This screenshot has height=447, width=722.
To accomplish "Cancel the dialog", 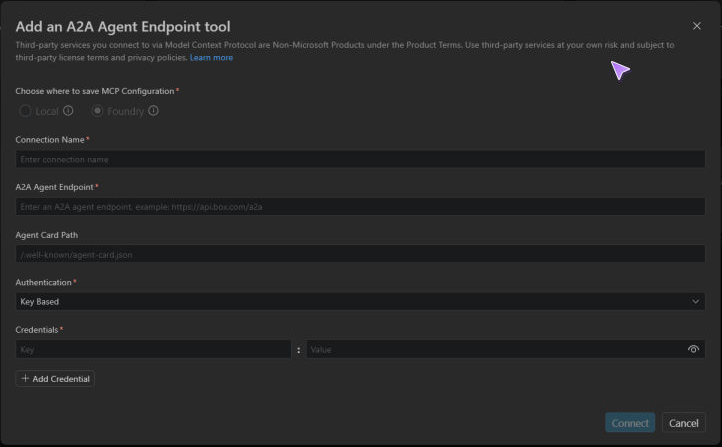I will tap(683, 423).
